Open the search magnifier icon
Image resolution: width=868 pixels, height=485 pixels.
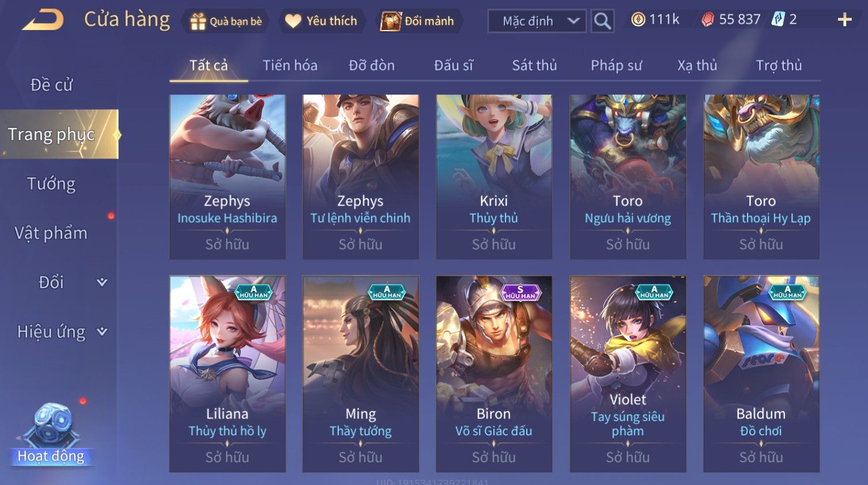click(x=602, y=21)
